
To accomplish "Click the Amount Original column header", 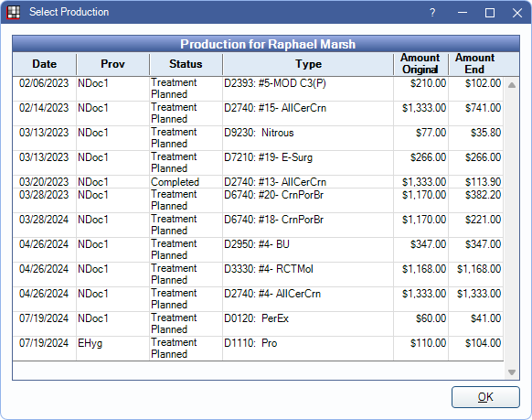I will 420,64.
